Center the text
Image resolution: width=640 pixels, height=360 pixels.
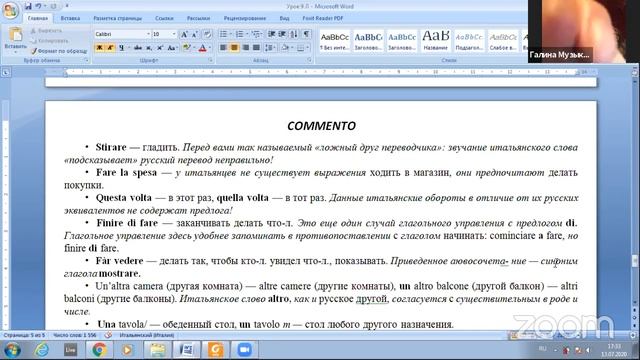(234, 48)
